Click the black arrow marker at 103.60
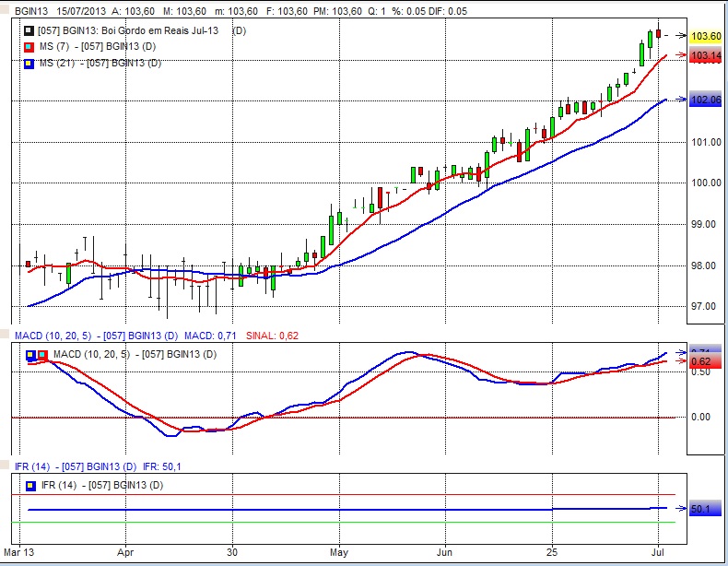Viewport: 728px width, 566px height. click(680, 37)
